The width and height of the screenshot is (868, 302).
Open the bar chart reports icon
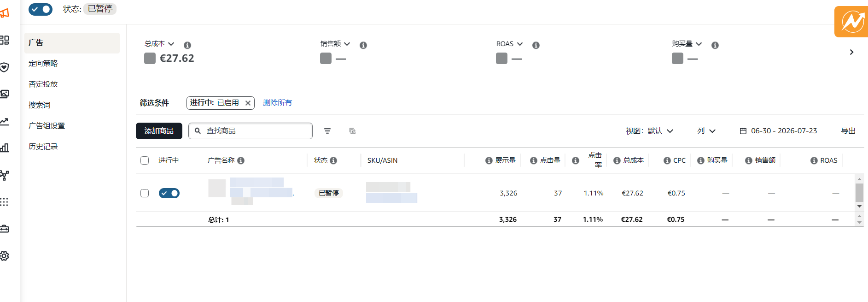5,148
